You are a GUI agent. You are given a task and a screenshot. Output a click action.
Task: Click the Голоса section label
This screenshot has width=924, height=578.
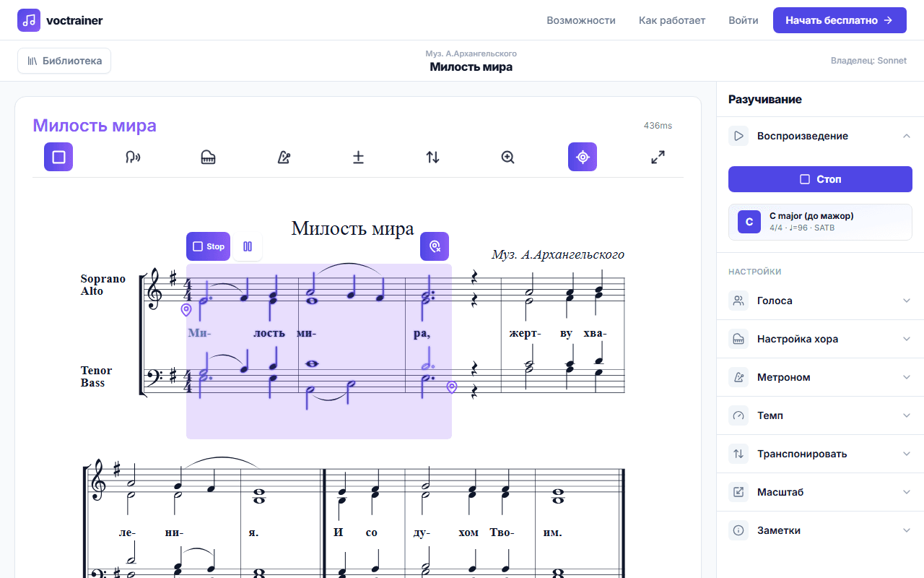click(x=775, y=301)
